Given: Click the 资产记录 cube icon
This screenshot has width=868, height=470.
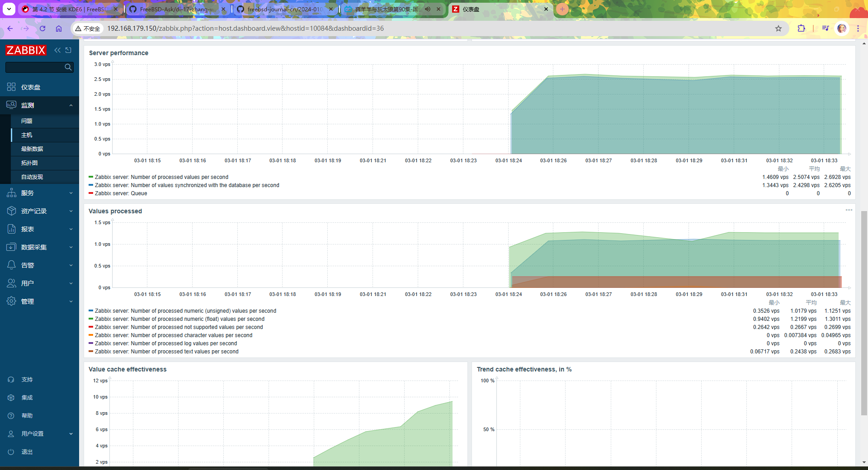Looking at the screenshot, I should [11, 211].
